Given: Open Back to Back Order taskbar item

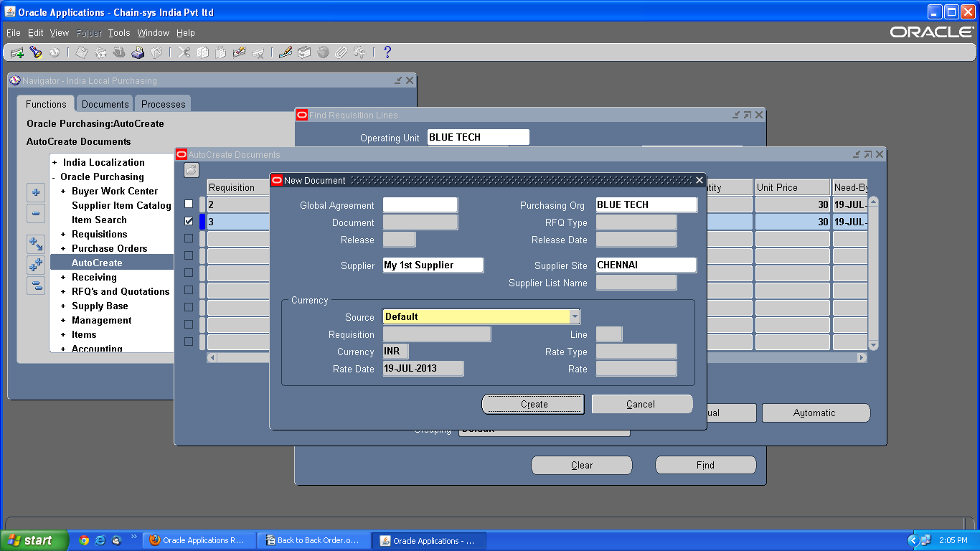Looking at the screenshot, I should pyautogui.click(x=315, y=540).
